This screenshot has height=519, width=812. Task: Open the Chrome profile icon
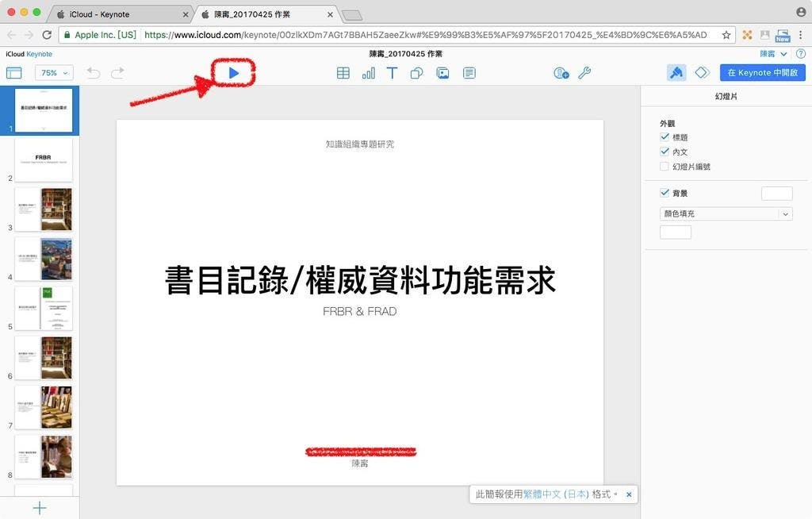coord(801,11)
